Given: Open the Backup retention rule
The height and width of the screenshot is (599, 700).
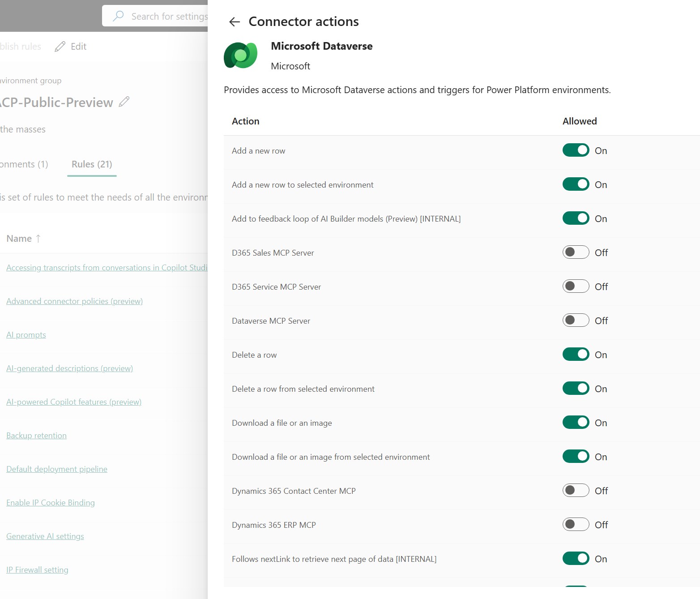Looking at the screenshot, I should tap(36, 435).
